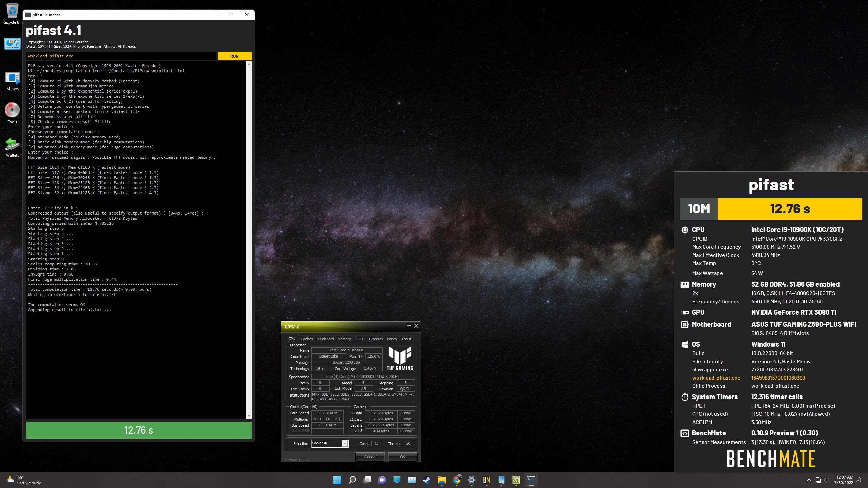Click the Core Voltage value 1.456 V
The width and height of the screenshot is (868, 488).
pyautogui.click(x=370, y=369)
